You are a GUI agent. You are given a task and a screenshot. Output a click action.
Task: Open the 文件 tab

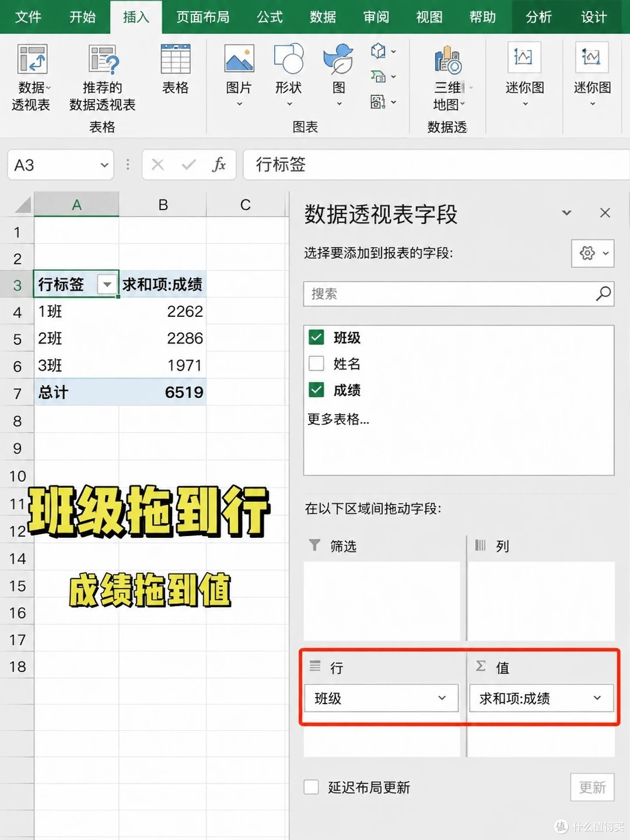[28, 17]
